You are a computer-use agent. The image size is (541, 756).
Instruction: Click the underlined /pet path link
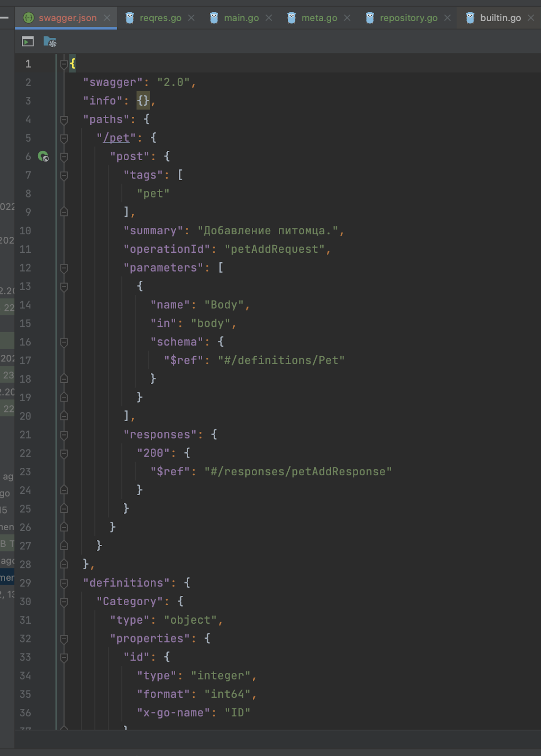(116, 138)
